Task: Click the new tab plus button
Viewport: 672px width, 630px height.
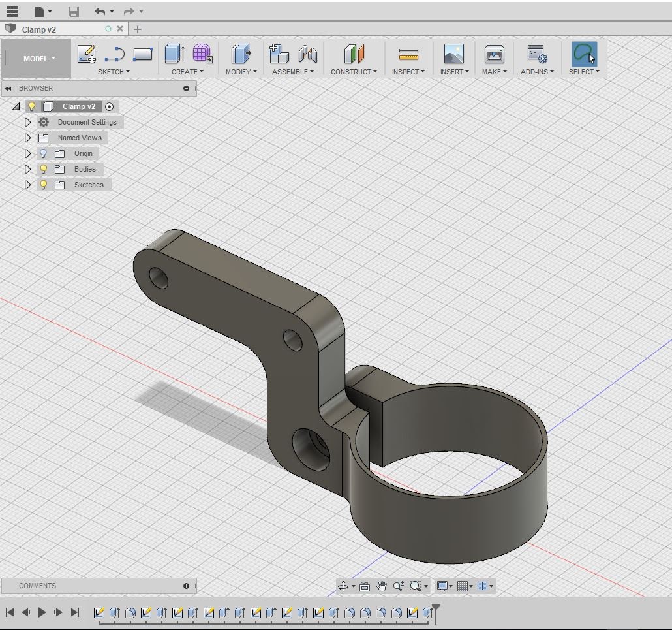Action: (137, 29)
